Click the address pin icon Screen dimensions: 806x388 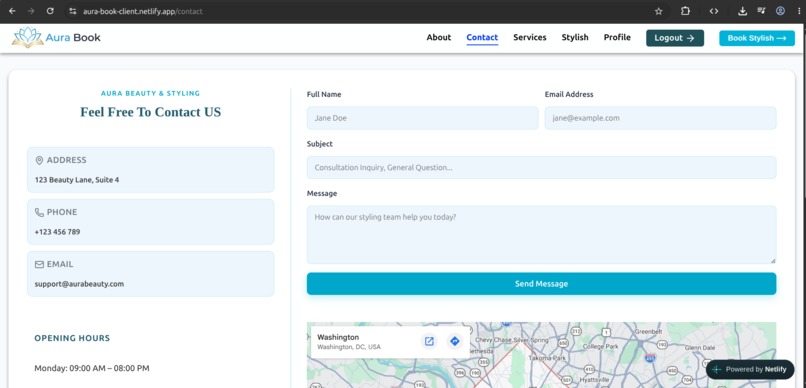click(x=39, y=160)
